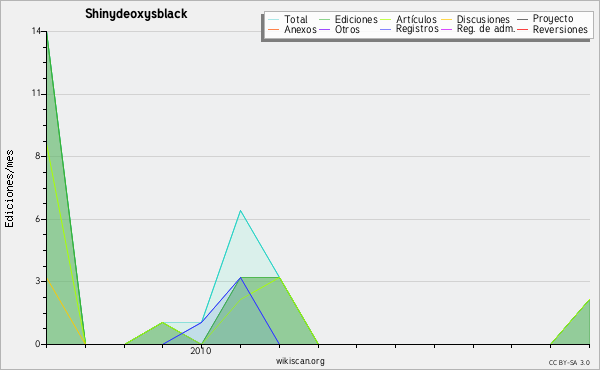Click the 3 value on the Y axis
Image resolution: width=600 pixels, height=370 pixels.
pos(38,281)
